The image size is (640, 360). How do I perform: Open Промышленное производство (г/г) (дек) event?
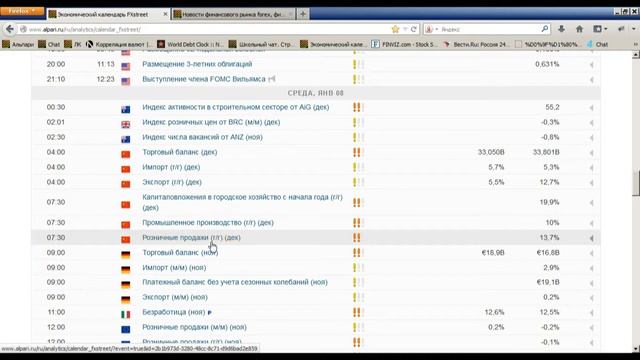tap(208, 223)
